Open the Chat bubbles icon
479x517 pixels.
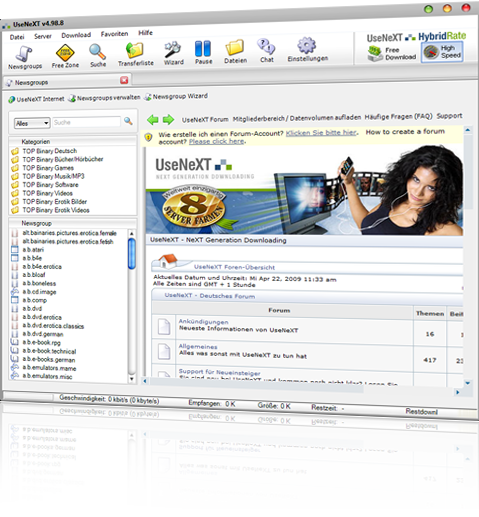pyautogui.click(x=267, y=50)
